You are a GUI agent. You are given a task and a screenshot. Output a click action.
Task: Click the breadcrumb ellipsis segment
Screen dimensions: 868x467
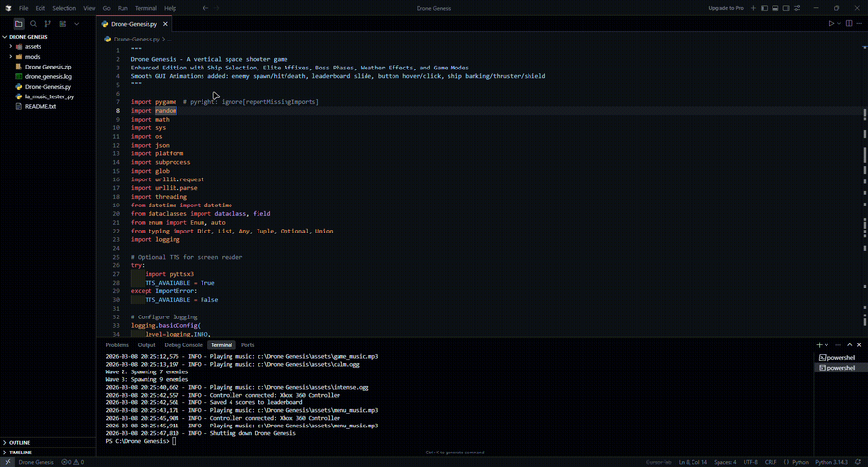pyautogui.click(x=169, y=40)
